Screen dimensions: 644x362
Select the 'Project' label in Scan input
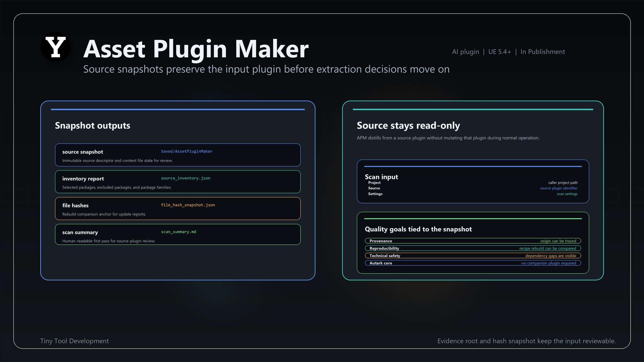[x=374, y=183]
